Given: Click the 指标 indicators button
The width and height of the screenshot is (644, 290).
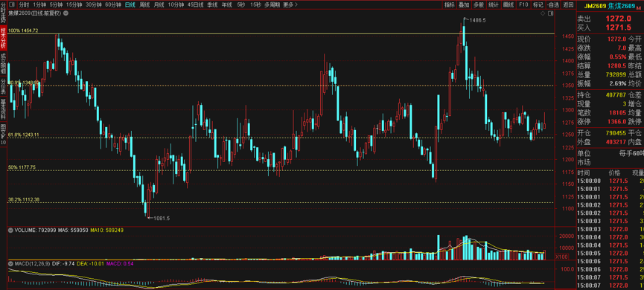Looking at the screenshot, I should 450,5.
